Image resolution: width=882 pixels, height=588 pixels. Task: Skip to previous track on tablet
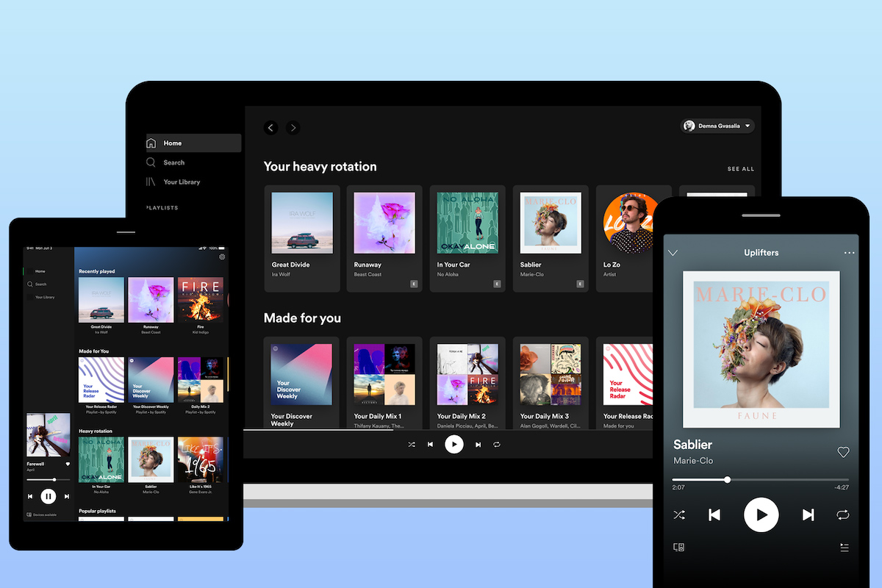[x=31, y=496]
